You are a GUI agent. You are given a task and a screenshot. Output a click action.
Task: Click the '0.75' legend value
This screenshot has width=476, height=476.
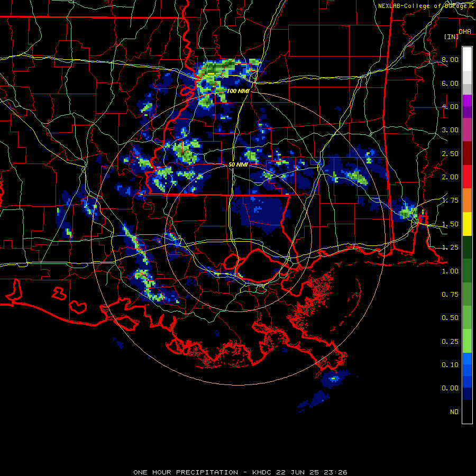click(x=450, y=295)
